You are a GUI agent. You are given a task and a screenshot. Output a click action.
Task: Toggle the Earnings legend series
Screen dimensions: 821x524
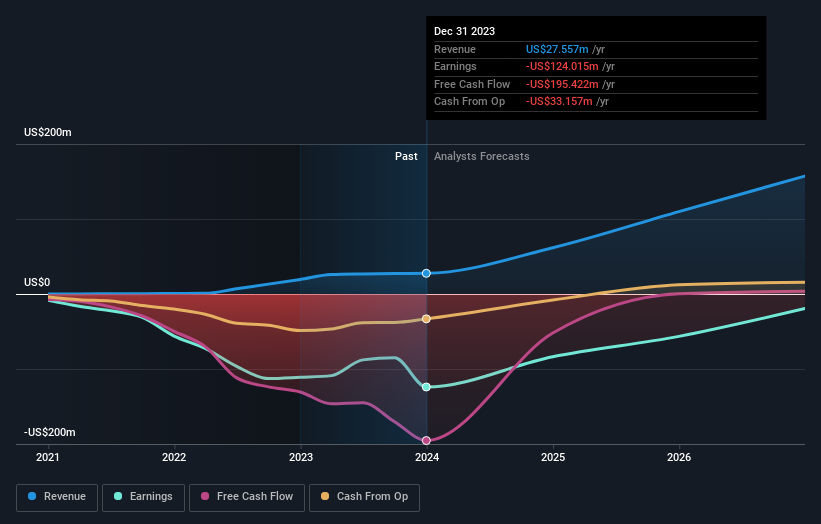(143, 497)
